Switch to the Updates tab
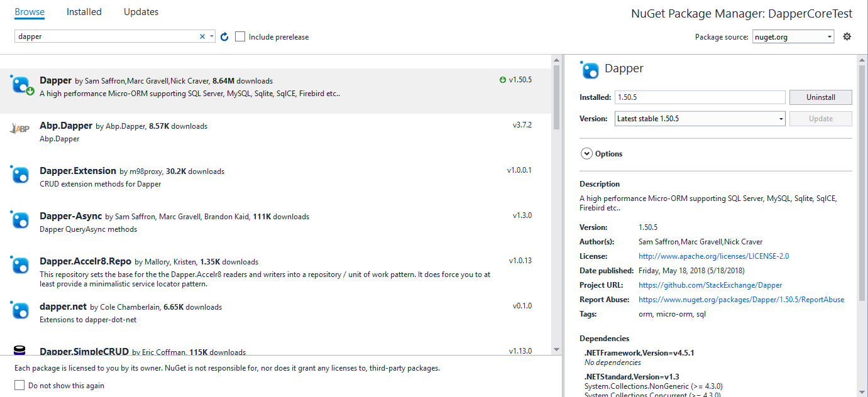The height and width of the screenshot is (397, 868). pos(141,11)
